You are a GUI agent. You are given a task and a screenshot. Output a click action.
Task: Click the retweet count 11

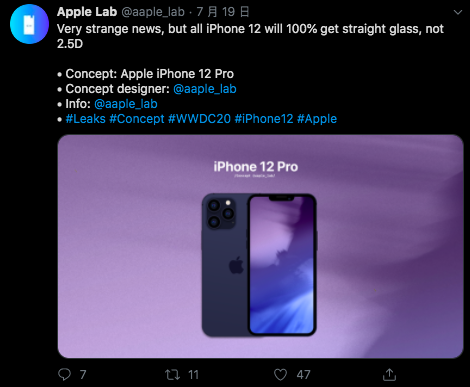(x=193, y=375)
